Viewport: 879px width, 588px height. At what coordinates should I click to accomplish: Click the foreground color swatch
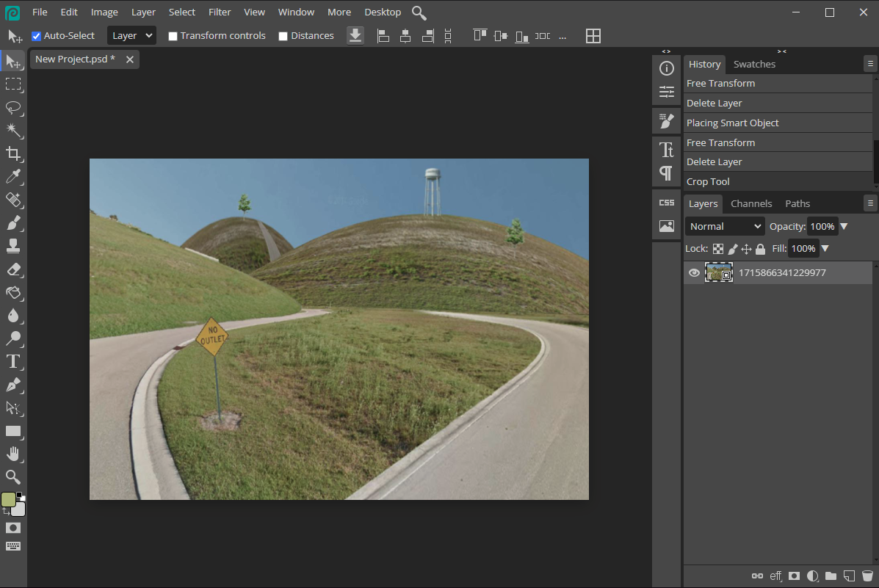click(x=8, y=499)
